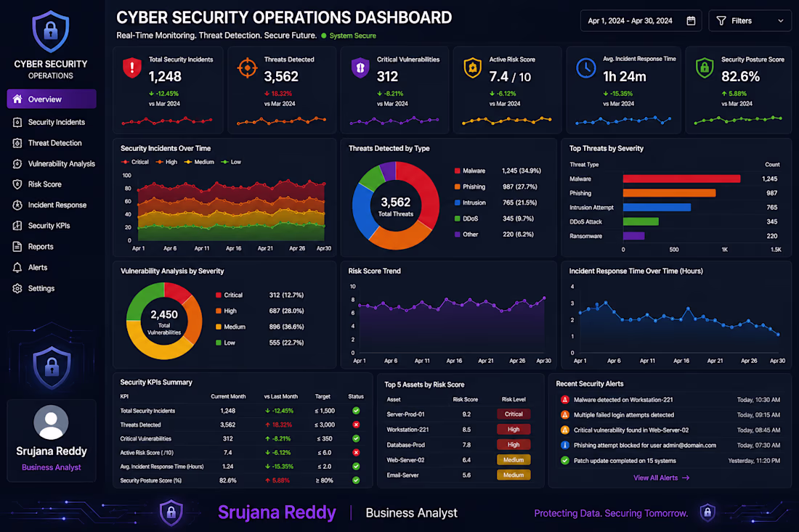Click the red shield Total Security Incidents icon
The width and height of the screenshot is (799, 532).
(132, 67)
